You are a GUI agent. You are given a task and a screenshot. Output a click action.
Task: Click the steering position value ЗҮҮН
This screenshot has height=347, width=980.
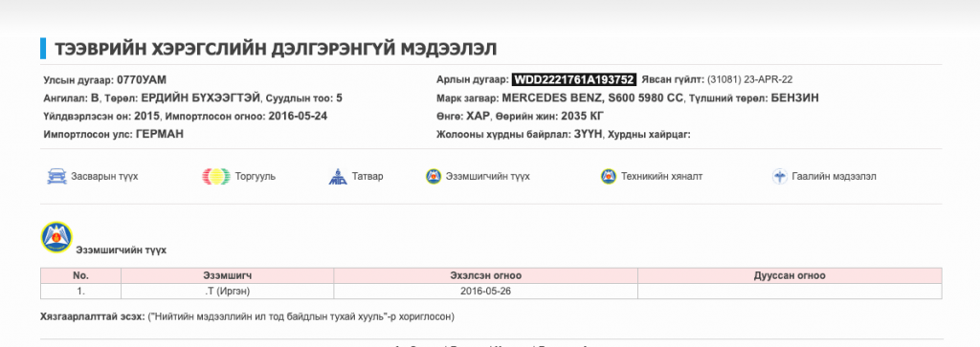click(588, 134)
